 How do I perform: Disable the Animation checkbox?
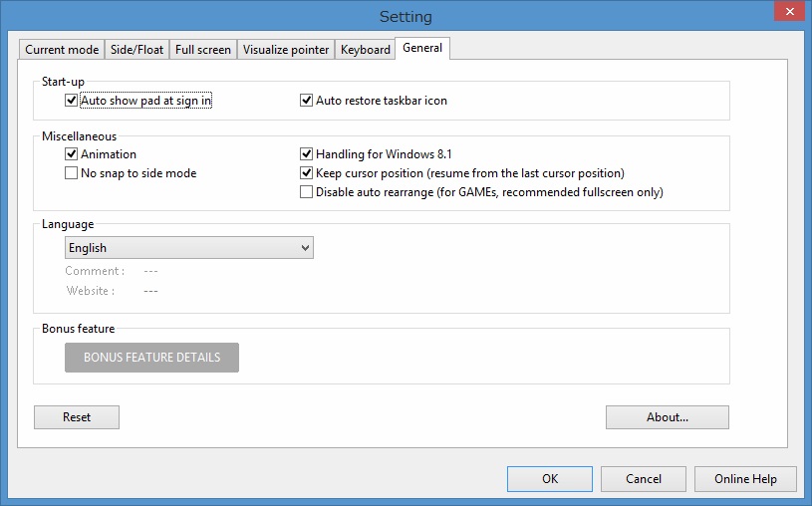(72, 154)
